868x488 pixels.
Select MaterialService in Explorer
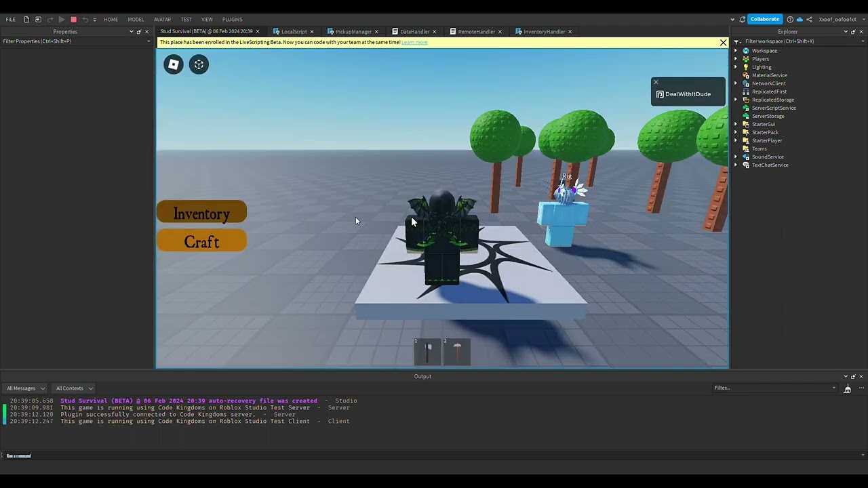769,75
